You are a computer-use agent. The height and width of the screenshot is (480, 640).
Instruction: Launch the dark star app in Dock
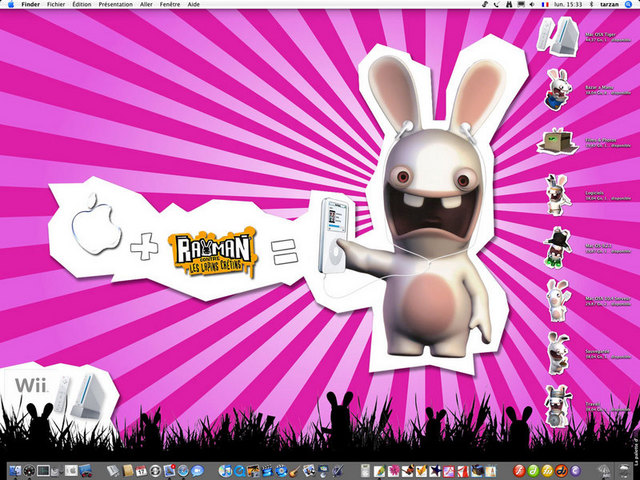click(x=435, y=471)
